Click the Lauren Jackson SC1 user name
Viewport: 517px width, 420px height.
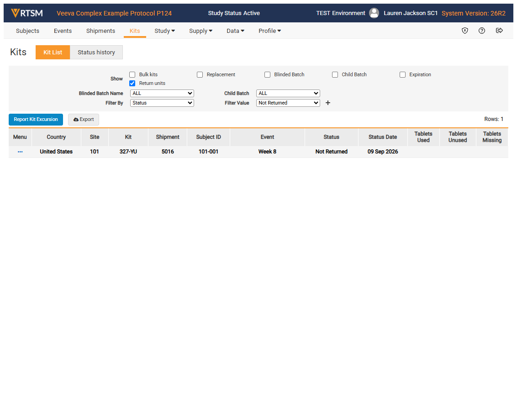[411, 13]
